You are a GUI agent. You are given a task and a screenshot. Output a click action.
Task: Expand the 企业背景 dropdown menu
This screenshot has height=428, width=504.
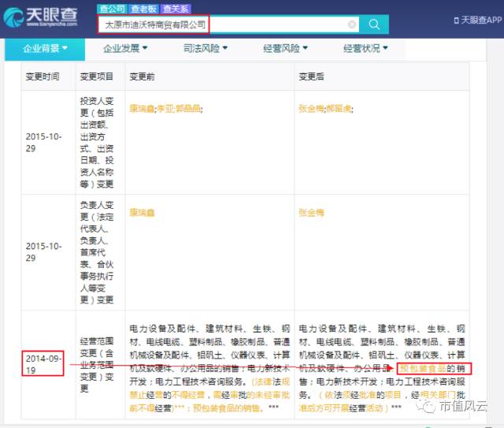pos(45,49)
